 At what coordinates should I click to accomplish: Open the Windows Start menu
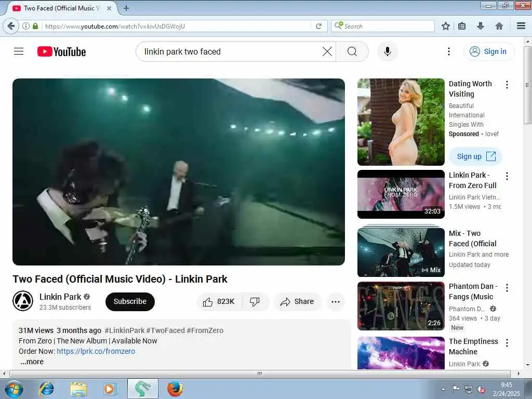14,389
